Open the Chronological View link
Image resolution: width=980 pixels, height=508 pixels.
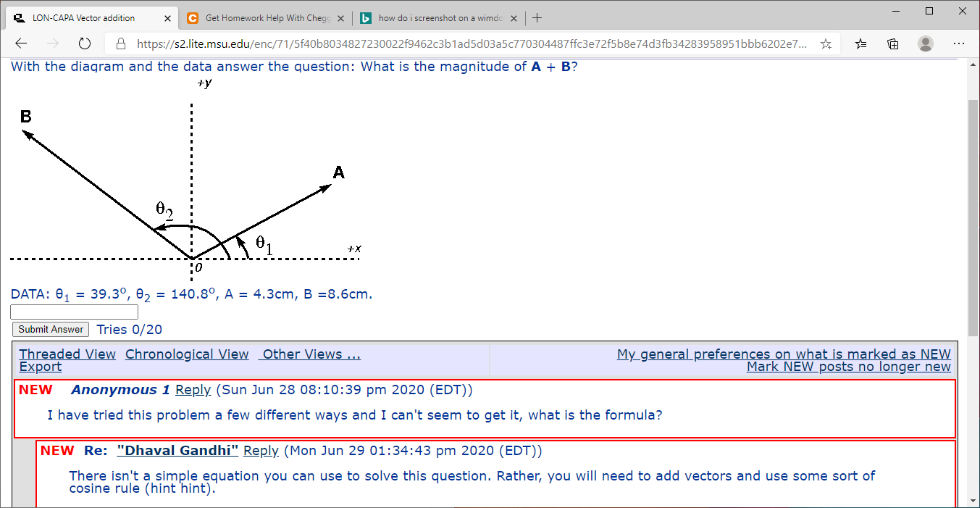[x=187, y=354]
